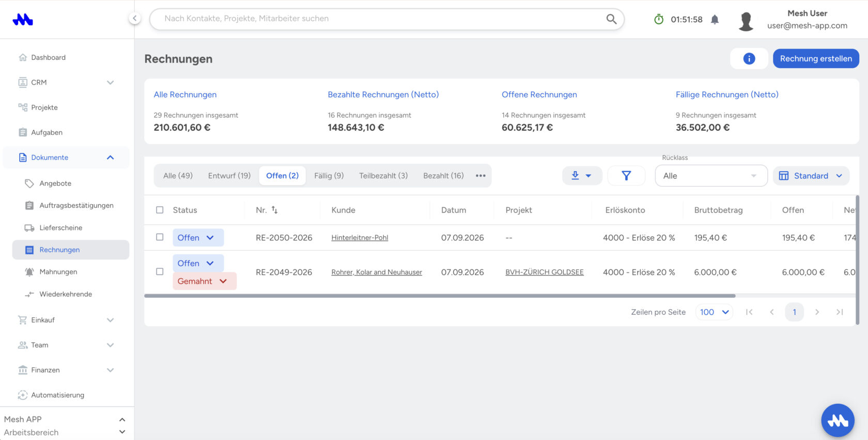The image size is (868, 440).
Task: Click the Mesh logo in the sidebar header
Action: pos(23,20)
